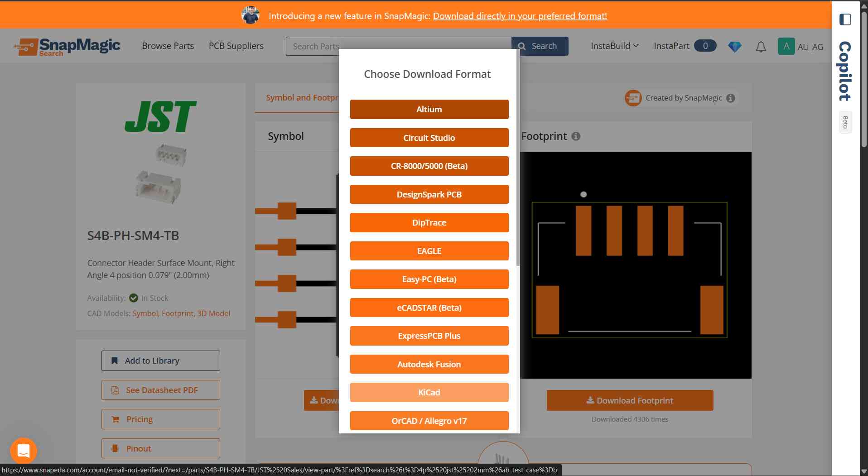This screenshot has width=868, height=476.
Task: Open the notifications bell
Action: (761, 46)
